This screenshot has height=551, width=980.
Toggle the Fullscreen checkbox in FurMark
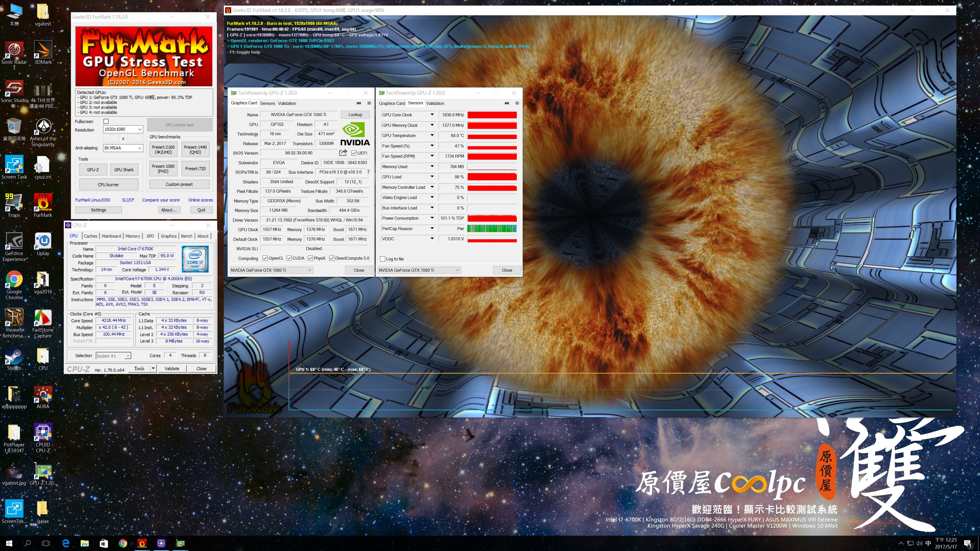pos(106,121)
